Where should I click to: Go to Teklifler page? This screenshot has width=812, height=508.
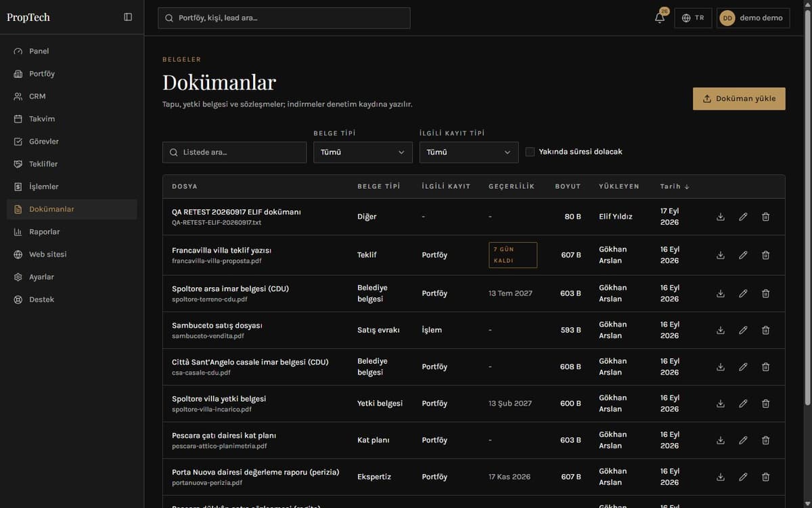[72, 164]
